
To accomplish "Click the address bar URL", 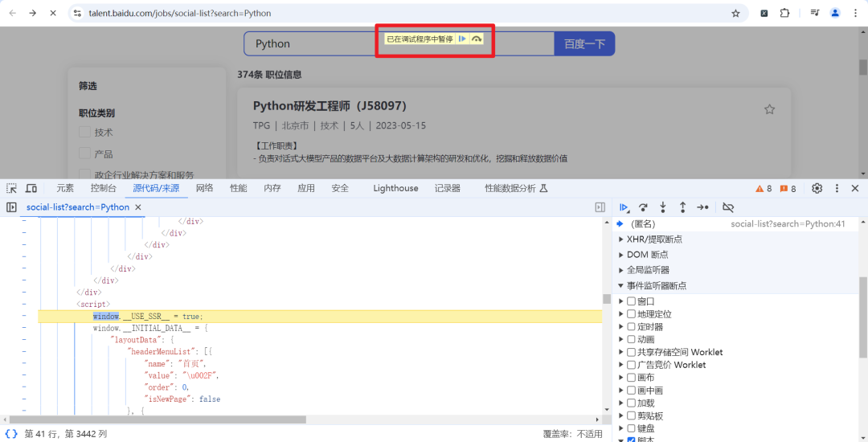I will tap(180, 13).
